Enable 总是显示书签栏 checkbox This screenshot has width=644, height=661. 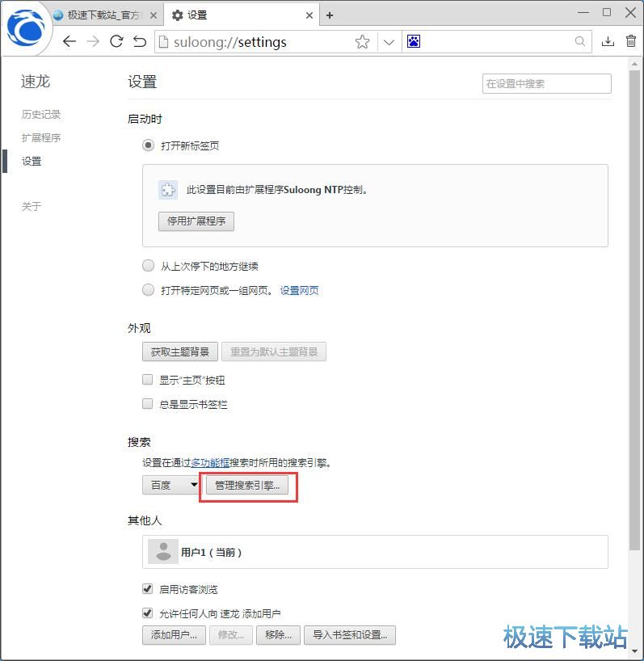(147, 404)
